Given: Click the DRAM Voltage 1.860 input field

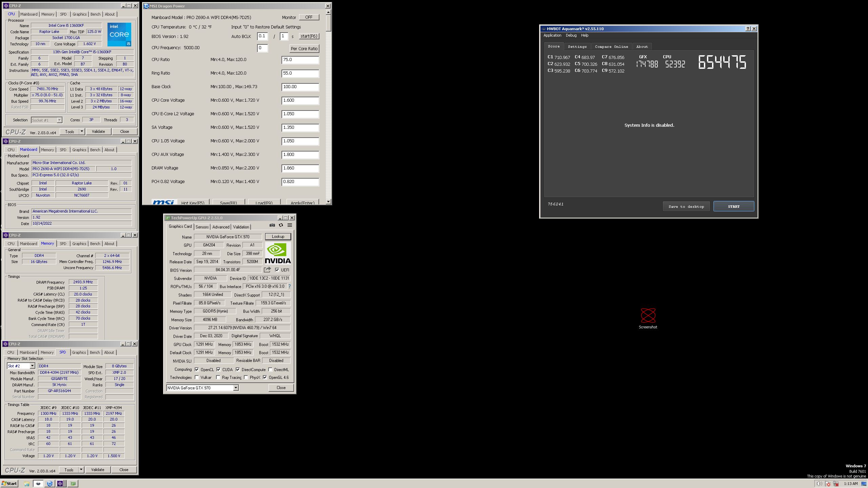Looking at the screenshot, I should point(300,168).
